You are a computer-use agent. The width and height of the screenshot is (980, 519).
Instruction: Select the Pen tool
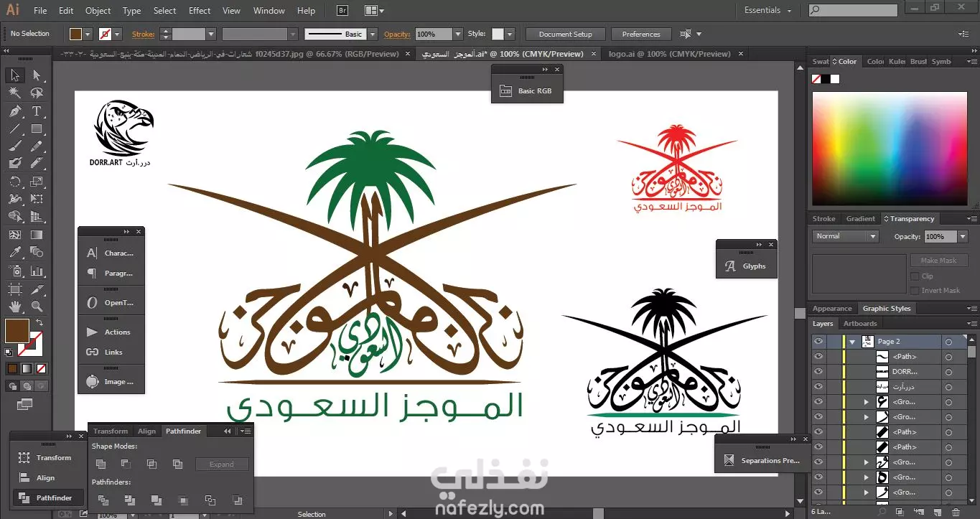(15, 111)
